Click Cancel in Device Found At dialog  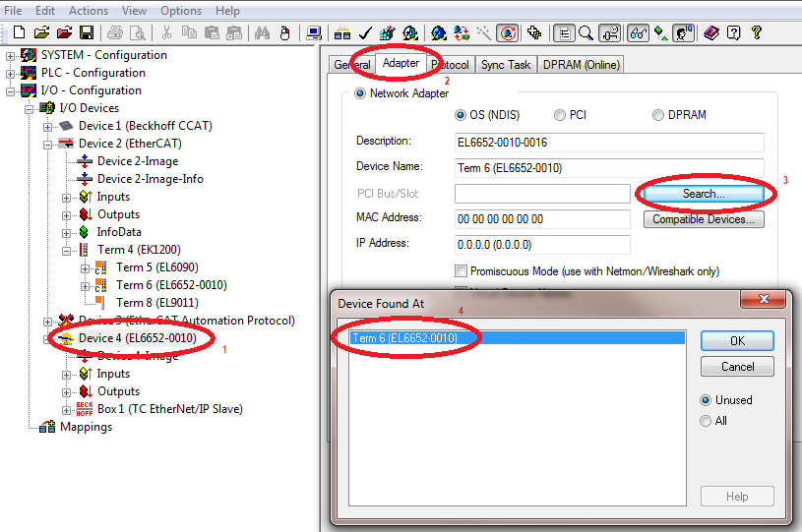pos(737,367)
